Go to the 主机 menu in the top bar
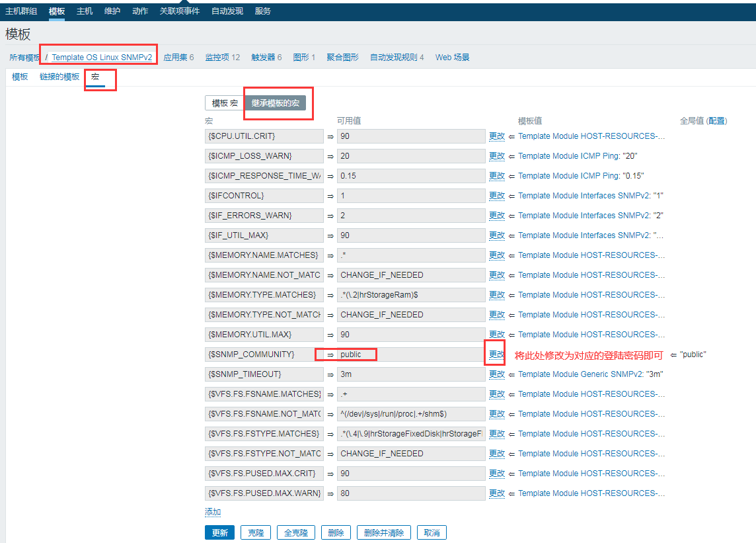Viewport: 756px width, 543px height. click(x=85, y=11)
